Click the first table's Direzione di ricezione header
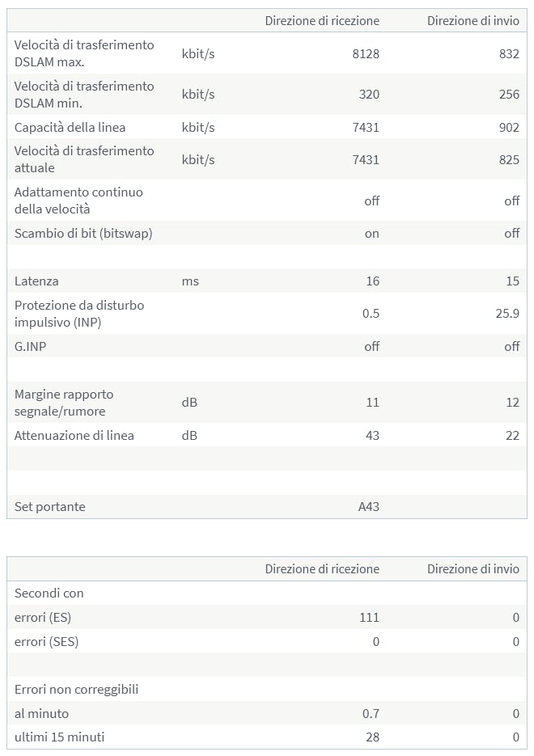This screenshot has height=756, width=534. [322, 20]
